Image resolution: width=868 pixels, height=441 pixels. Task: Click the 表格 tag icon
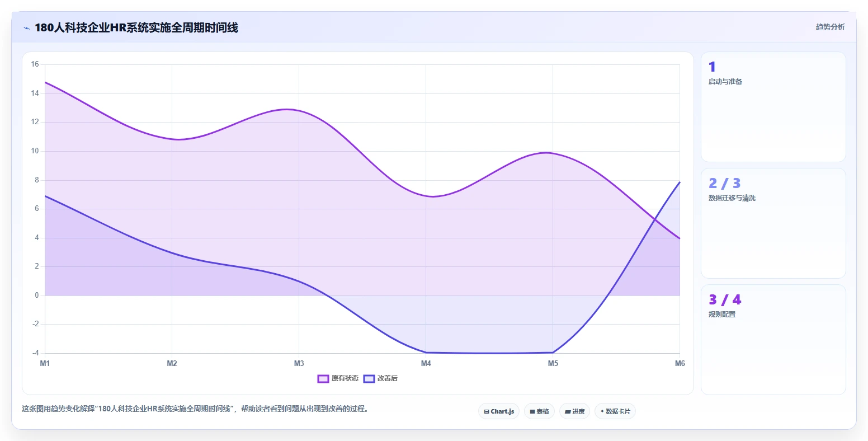point(532,411)
